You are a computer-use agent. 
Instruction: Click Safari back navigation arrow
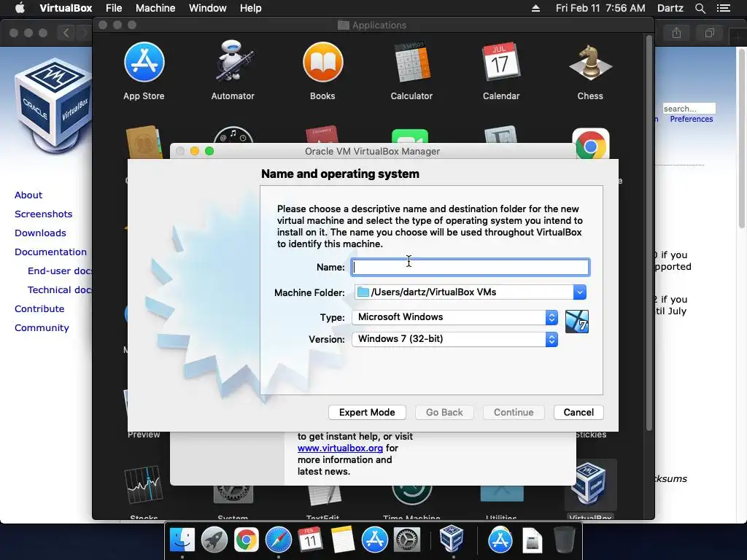66,33
